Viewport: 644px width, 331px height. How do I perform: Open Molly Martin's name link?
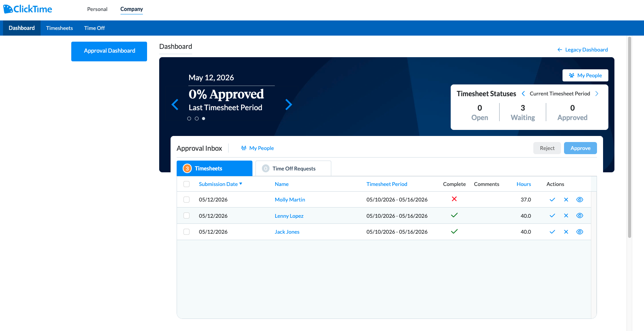290,200
